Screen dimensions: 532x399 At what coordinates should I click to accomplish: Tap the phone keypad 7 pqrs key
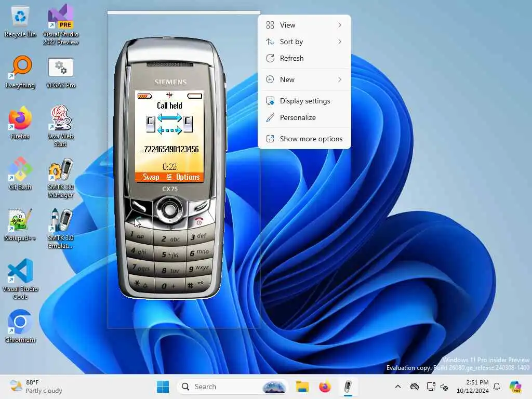[140, 268]
